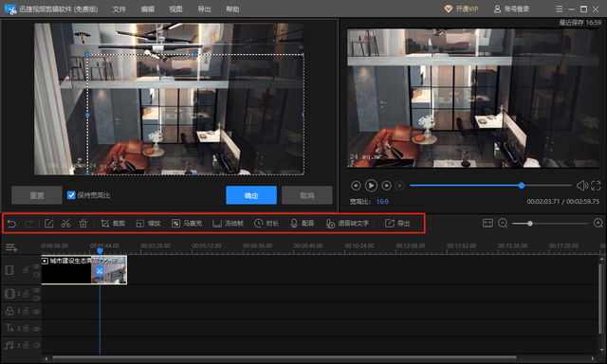Open the 编辑 edit menu
This screenshot has width=607, height=364.
click(148, 9)
